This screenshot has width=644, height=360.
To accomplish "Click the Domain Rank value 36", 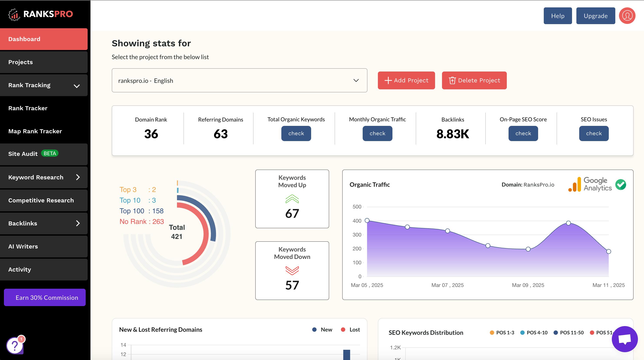I will [151, 134].
